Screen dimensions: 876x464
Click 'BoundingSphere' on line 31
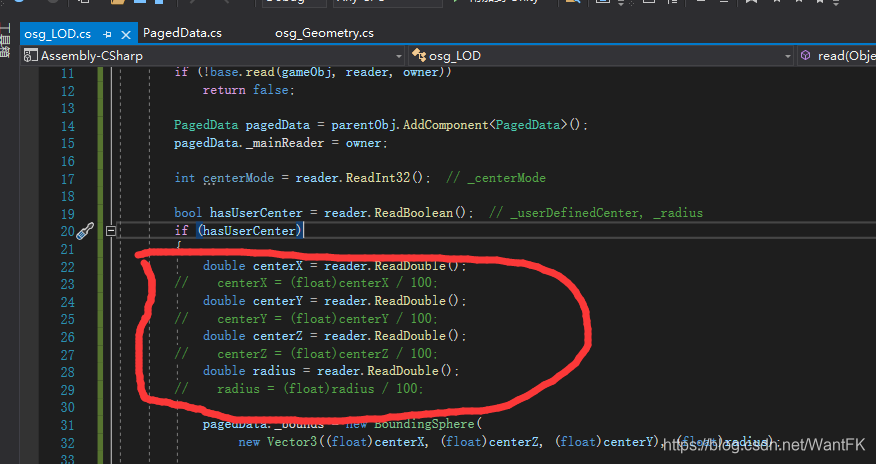(x=424, y=424)
